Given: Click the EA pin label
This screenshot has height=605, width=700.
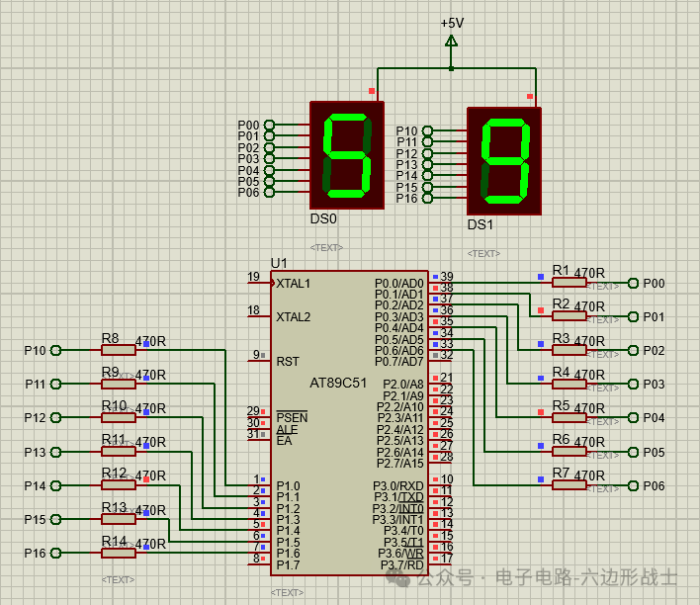Looking at the screenshot, I should point(284,441).
